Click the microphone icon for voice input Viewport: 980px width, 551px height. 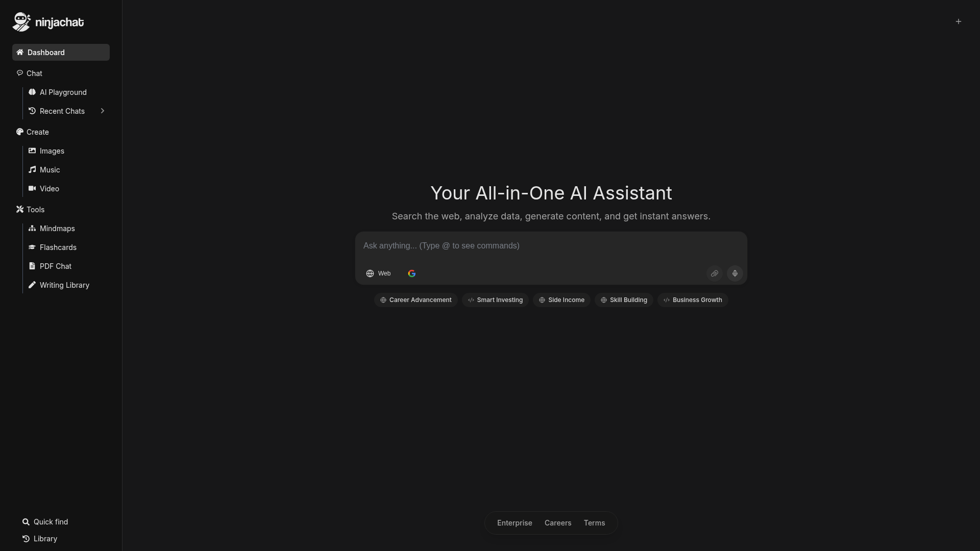tap(735, 273)
